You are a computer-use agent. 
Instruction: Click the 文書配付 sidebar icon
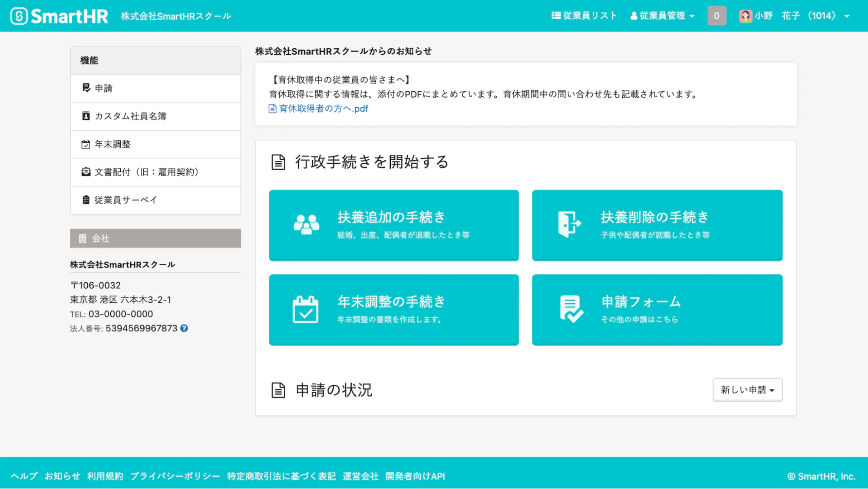point(85,172)
